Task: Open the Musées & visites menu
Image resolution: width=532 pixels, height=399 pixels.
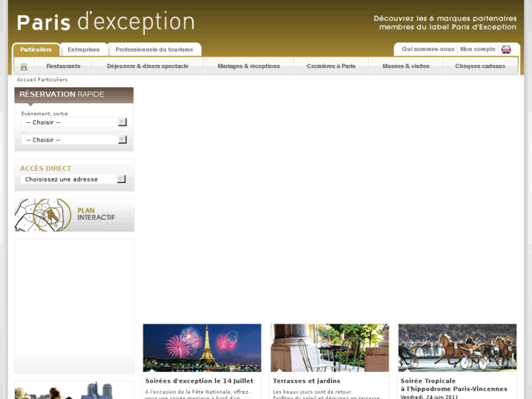Action: click(x=406, y=66)
